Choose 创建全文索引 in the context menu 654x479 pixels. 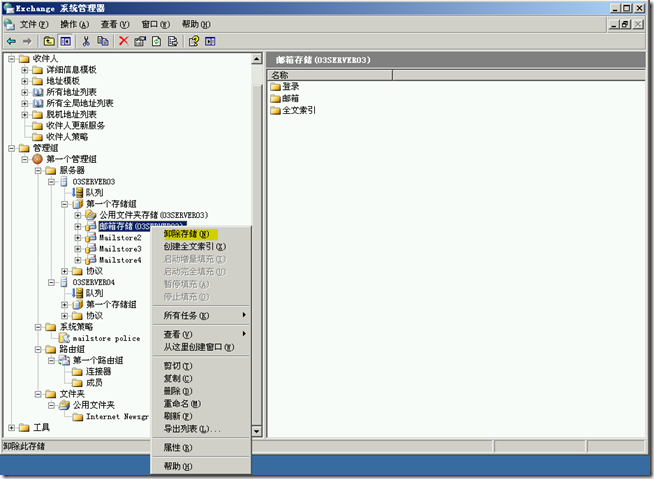click(201, 246)
